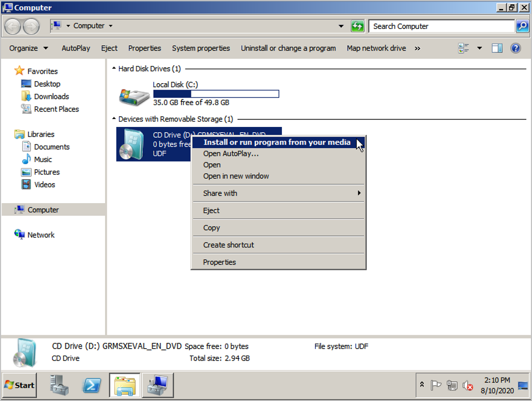Open Downloads folder in Favorites
The height and width of the screenshot is (401, 532).
click(x=51, y=97)
